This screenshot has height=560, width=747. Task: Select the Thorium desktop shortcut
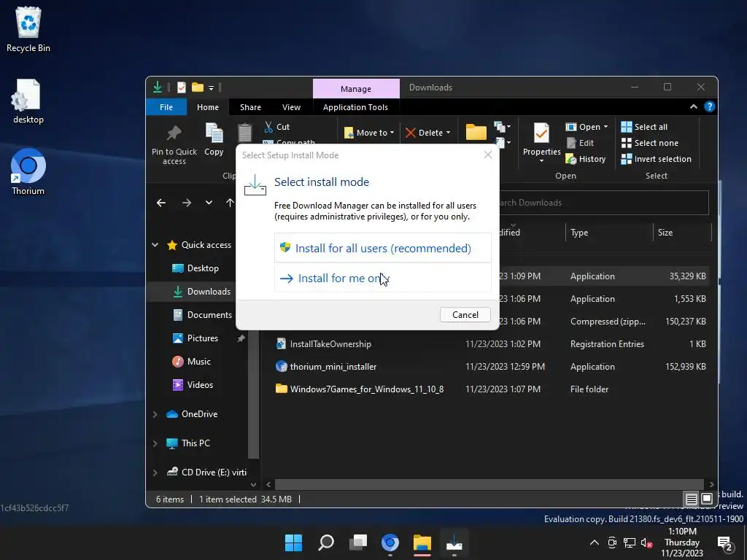[x=28, y=172]
